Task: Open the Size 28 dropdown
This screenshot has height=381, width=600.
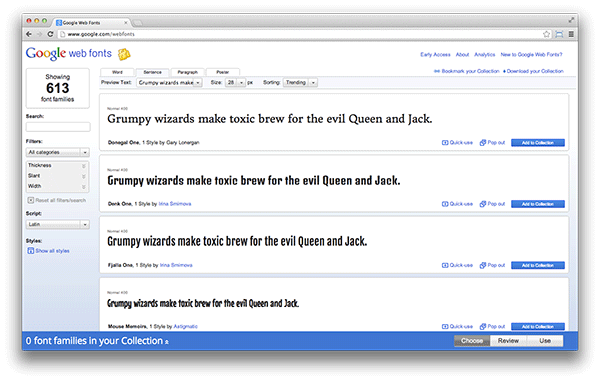Action: [235, 83]
